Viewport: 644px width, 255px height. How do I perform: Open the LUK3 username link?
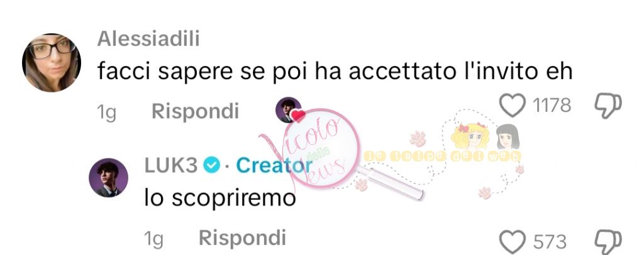171,165
